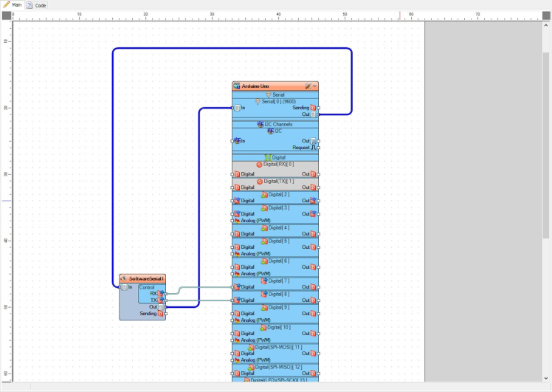Viewport: 552px width, 392px height.
Task: Click the red marker on the horizontal ruler
Action: [400, 15]
